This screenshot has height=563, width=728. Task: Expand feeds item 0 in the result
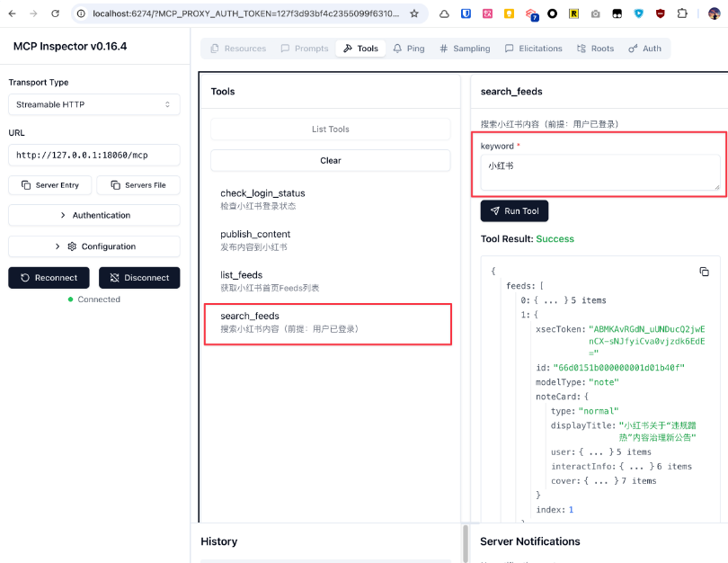pos(564,300)
